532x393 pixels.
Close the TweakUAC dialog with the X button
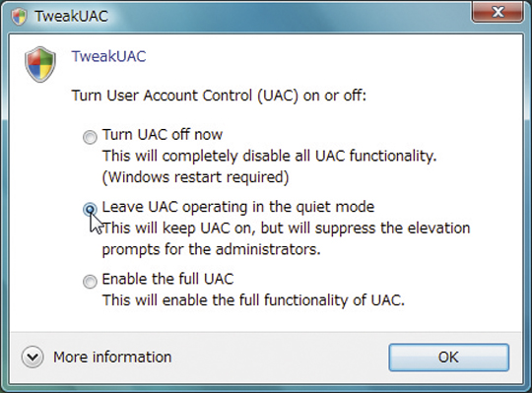(x=498, y=13)
